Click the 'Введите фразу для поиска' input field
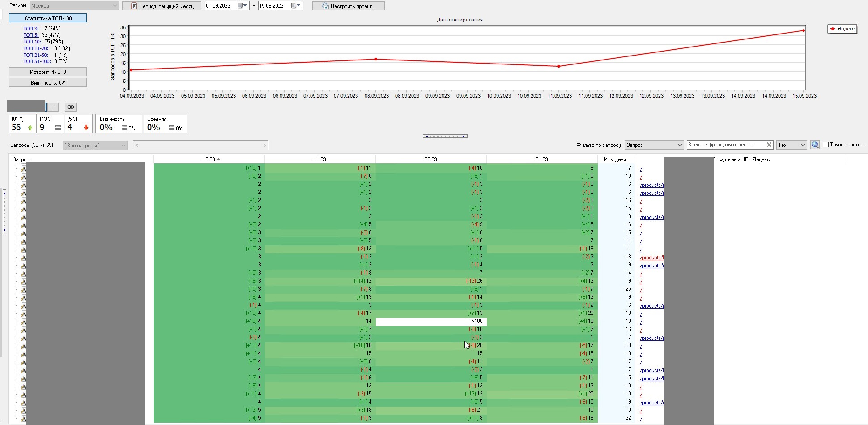This screenshot has height=425, width=868. [x=726, y=145]
